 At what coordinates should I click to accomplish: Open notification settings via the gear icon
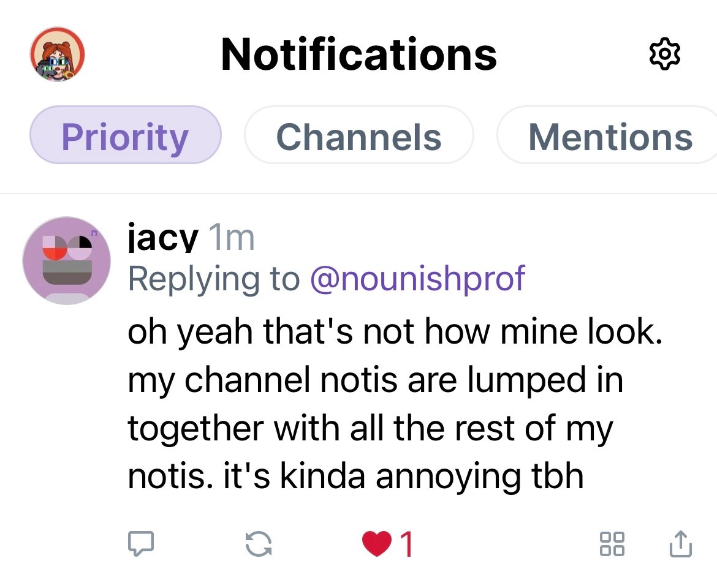coord(664,54)
